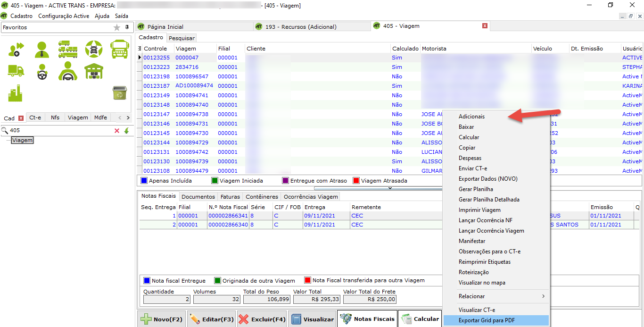Click the Editar(F3) button
Screen dimensions: 644x327
[211, 319]
